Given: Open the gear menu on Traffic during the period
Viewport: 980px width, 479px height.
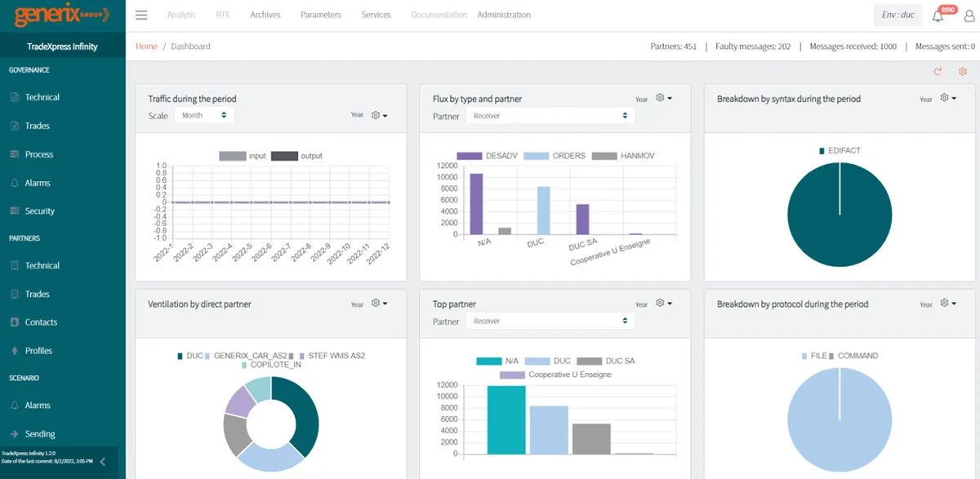Looking at the screenshot, I should coord(379,115).
